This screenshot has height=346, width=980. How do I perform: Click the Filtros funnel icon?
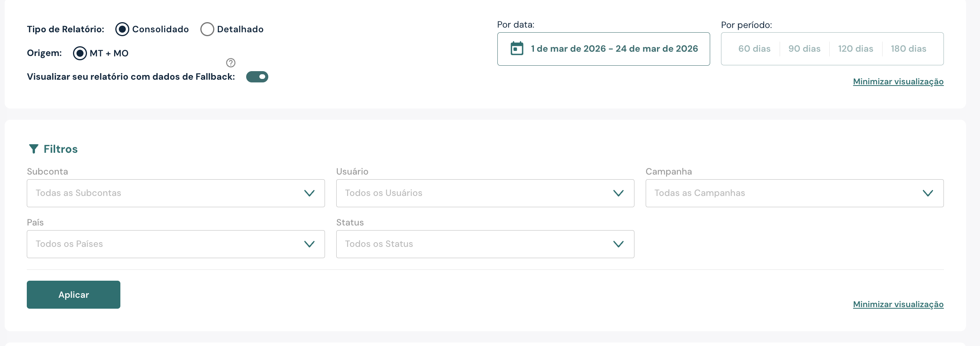(x=34, y=149)
